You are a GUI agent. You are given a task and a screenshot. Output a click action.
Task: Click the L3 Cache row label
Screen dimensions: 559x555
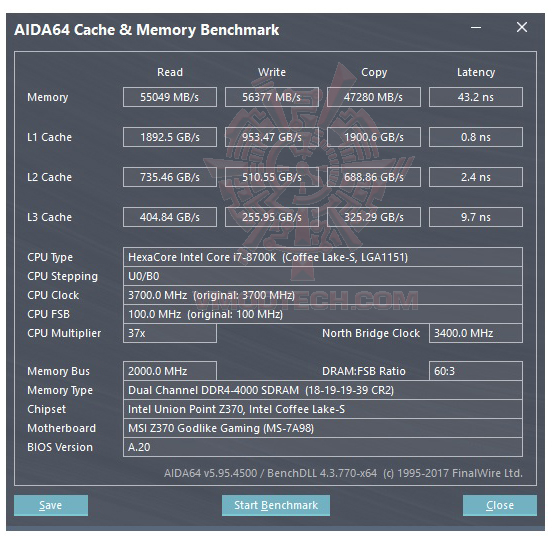tap(50, 217)
